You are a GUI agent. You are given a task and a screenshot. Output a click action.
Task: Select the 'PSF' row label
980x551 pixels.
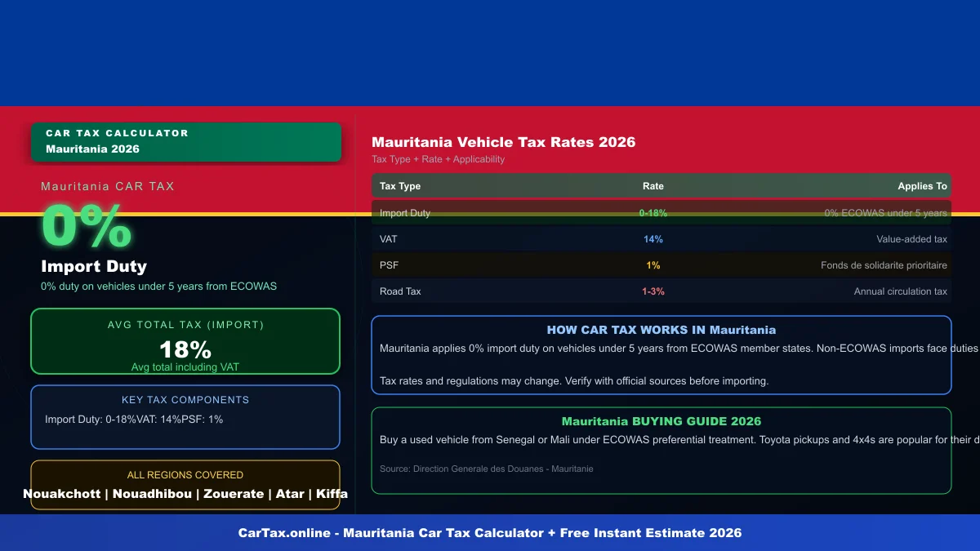389,265
